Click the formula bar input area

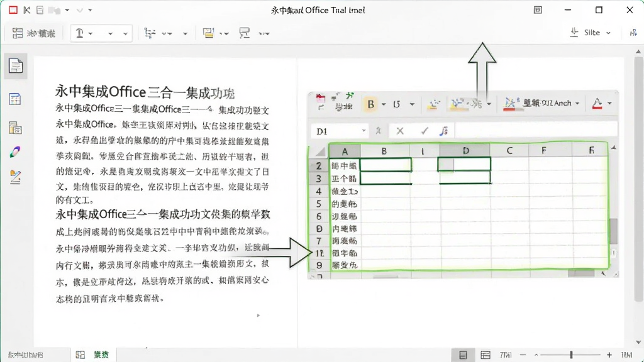(x=535, y=131)
